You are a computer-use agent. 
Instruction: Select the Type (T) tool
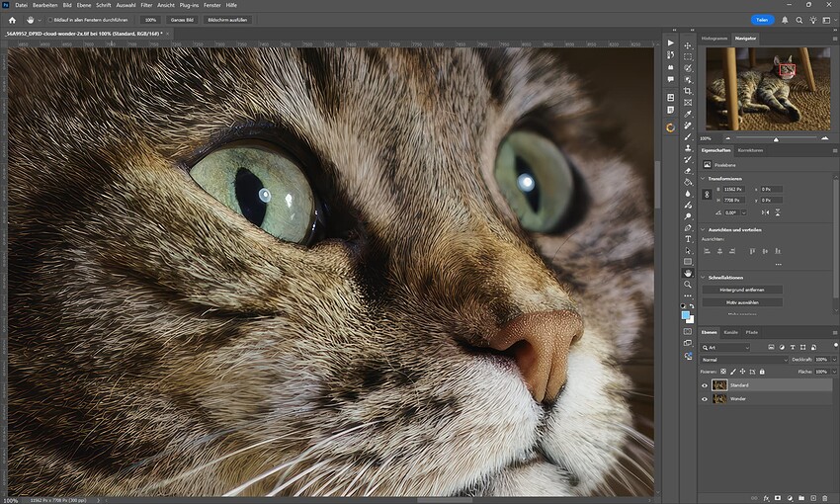(688, 239)
